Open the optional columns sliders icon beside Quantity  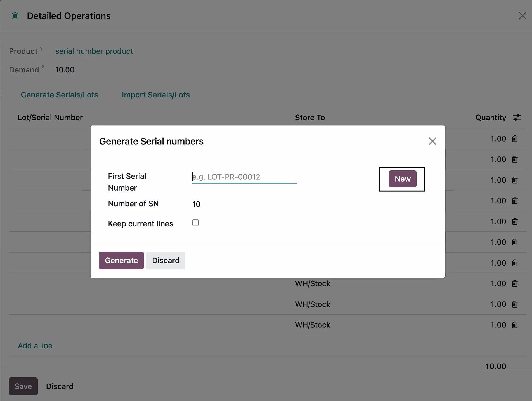[517, 118]
